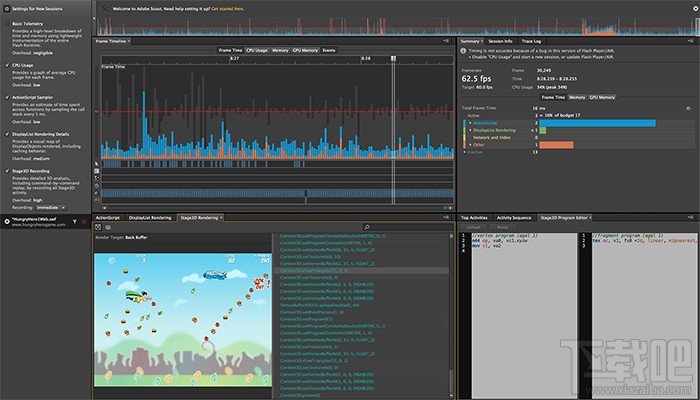Viewport: 700px width, 400px height.
Task: Toggle CPU Usage view in Frame Timeline
Action: coord(257,50)
